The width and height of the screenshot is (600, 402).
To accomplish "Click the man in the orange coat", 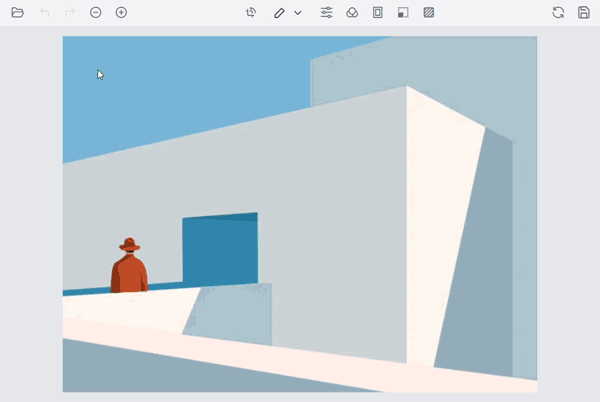I will click(x=129, y=274).
